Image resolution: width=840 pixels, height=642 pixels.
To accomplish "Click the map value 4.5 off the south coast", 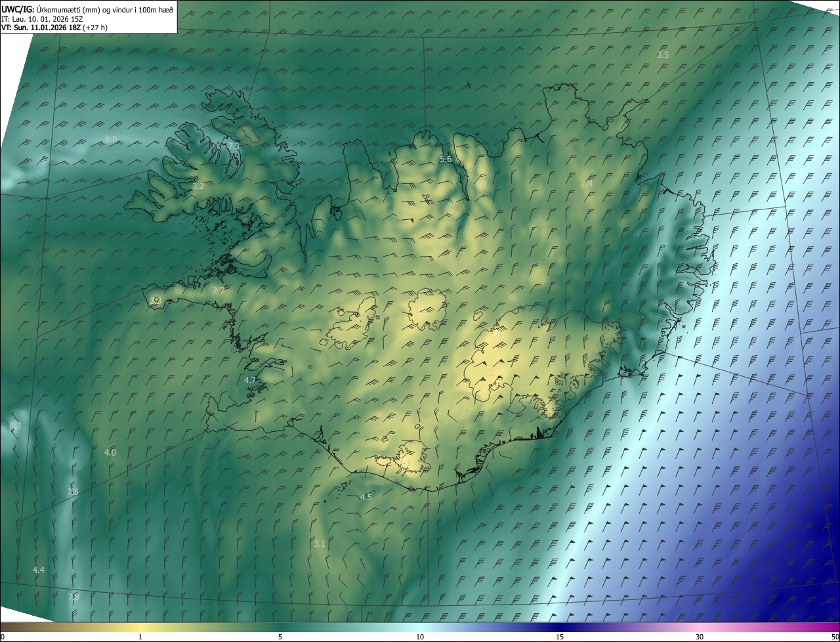I will coord(366,498).
